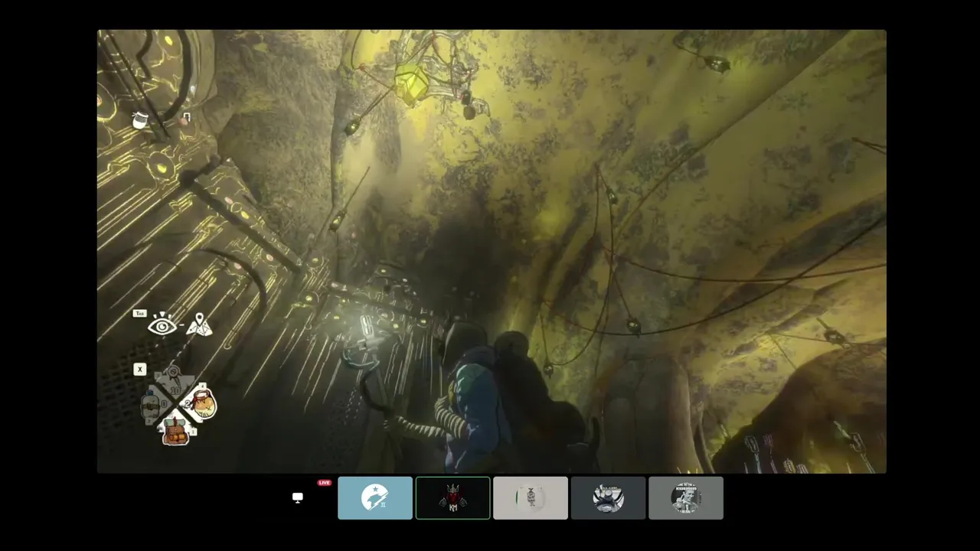This screenshot has width=980, height=551.
Task: Click the X key hint
Action: (x=139, y=370)
